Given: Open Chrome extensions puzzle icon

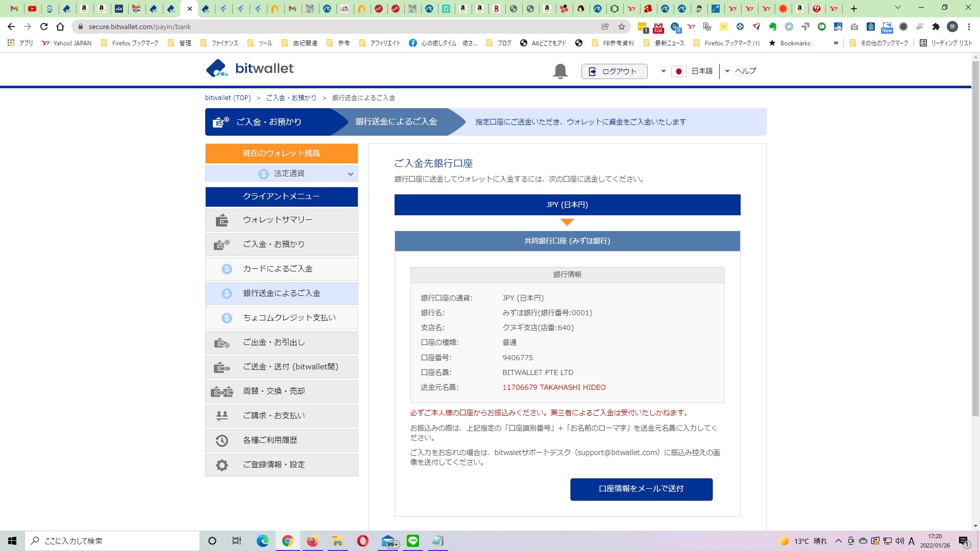Looking at the screenshot, I should 936,27.
